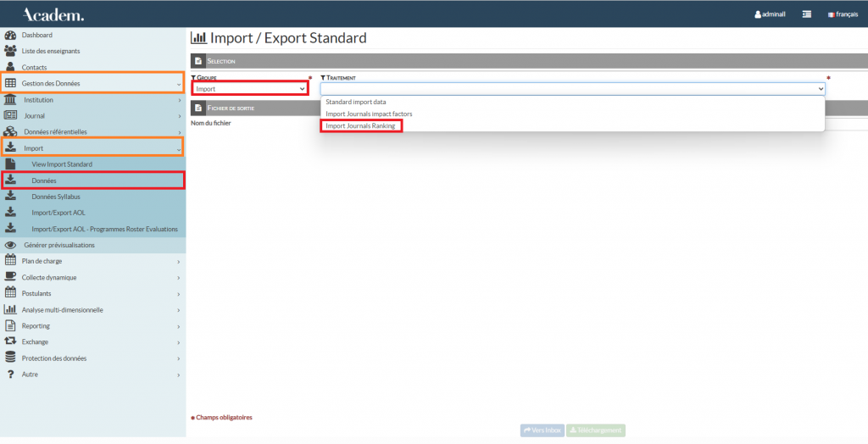Open the Groupe dropdown showing Import
Screen dimensions: 868x444
[x=250, y=88]
